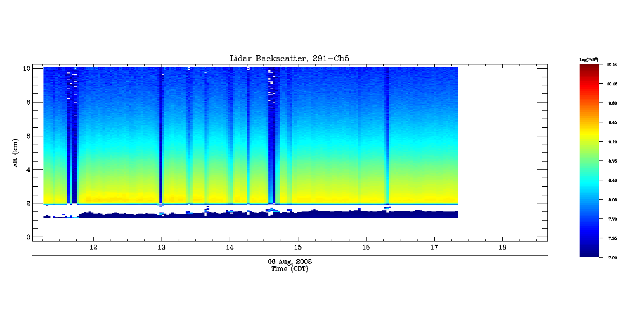Click the date label '06 Aug, 2008'
The height and width of the screenshot is (322, 644).
[x=290, y=262]
